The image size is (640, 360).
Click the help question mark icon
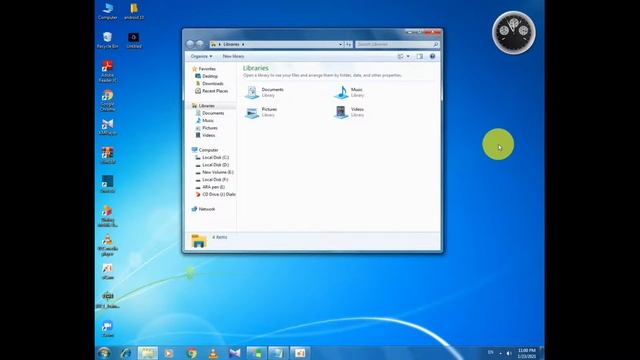point(432,56)
